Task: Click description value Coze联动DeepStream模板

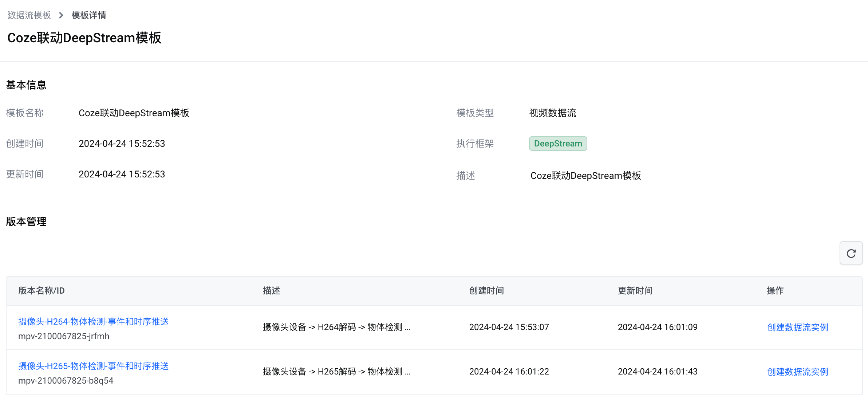Action: (x=586, y=176)
